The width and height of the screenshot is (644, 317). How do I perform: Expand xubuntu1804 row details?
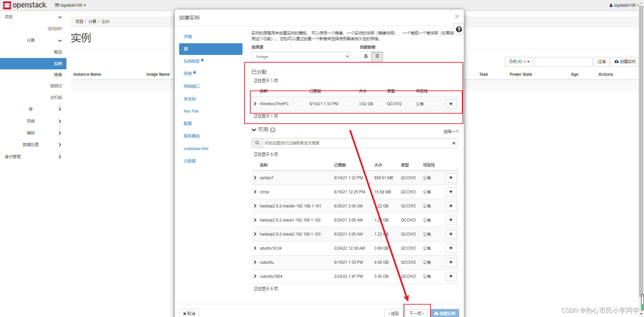(x=255, y=276)
